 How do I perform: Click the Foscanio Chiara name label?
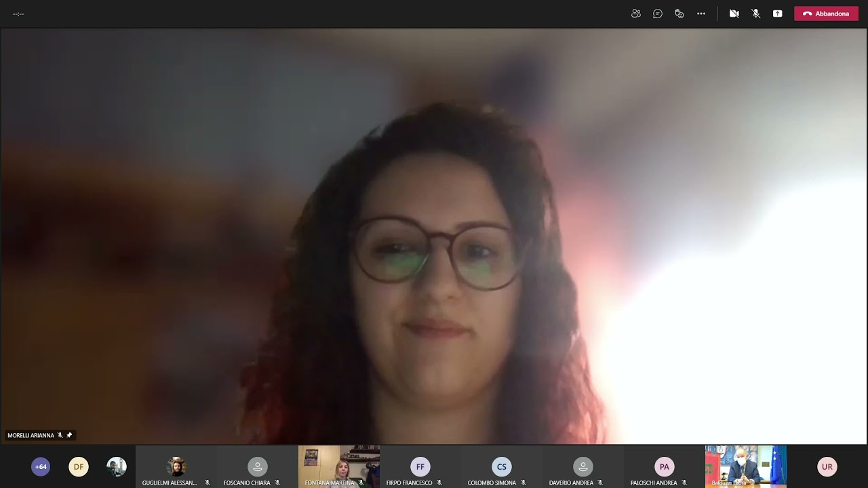[x=247, y=483]
